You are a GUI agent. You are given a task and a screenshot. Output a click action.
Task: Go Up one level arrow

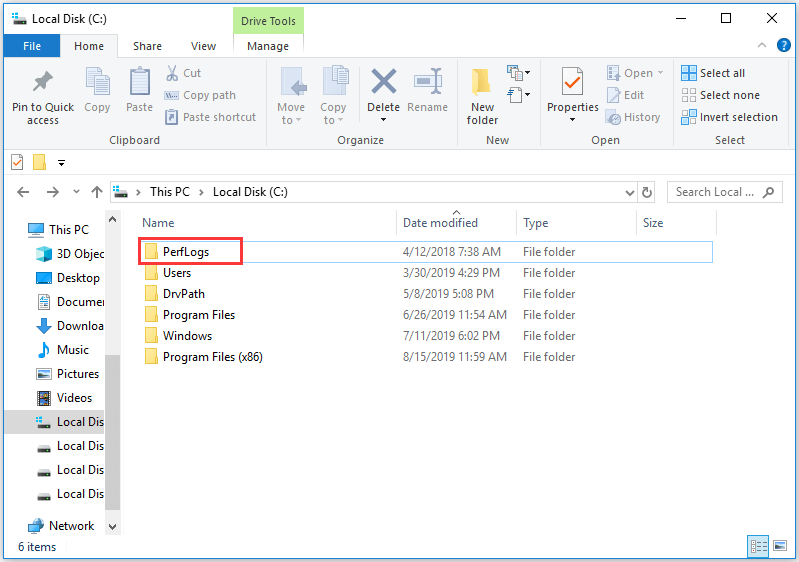pyautogui.click(x=97, y=192)
